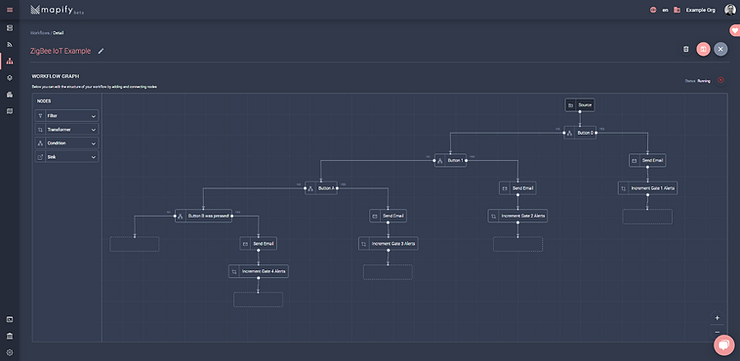Click empty placeholder below Increment Gate 3 Alerts
The width and height of the screenshot is (740, 361).
388,272
